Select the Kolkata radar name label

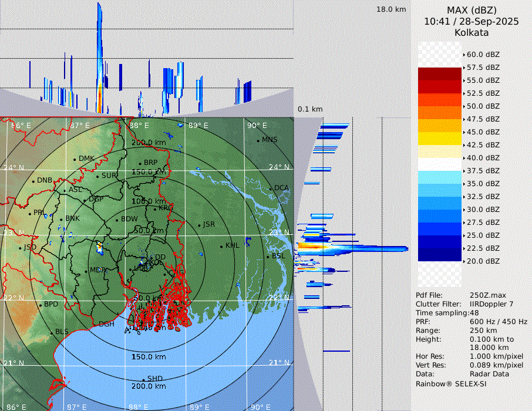coord(472,32)
